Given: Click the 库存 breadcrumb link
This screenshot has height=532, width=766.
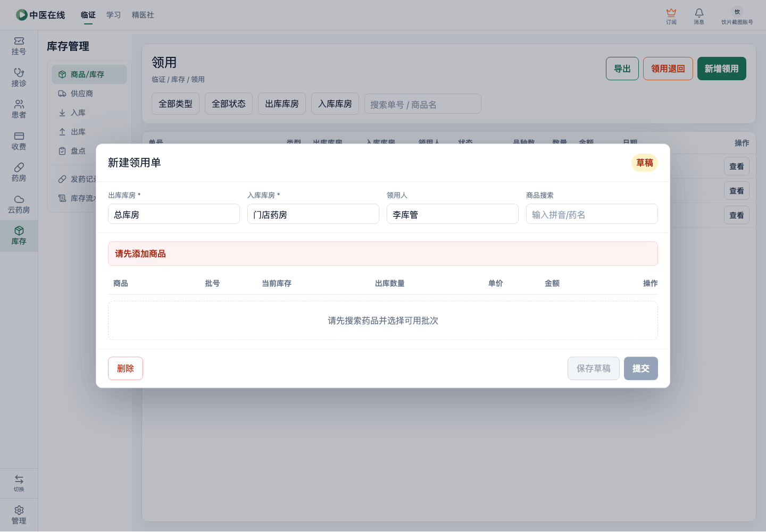Looking at the screenshot, I should tap(178, 79).
